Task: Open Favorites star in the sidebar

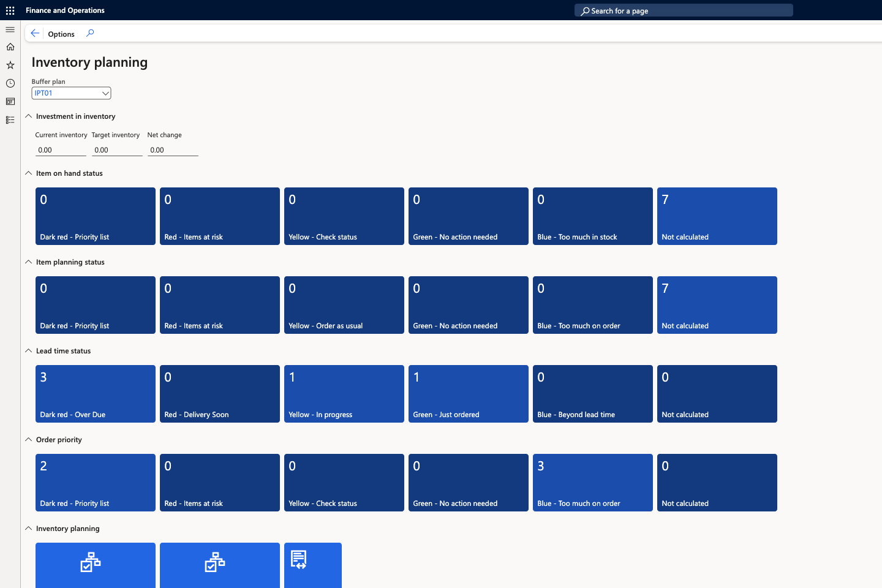Action: click(10, 65)
